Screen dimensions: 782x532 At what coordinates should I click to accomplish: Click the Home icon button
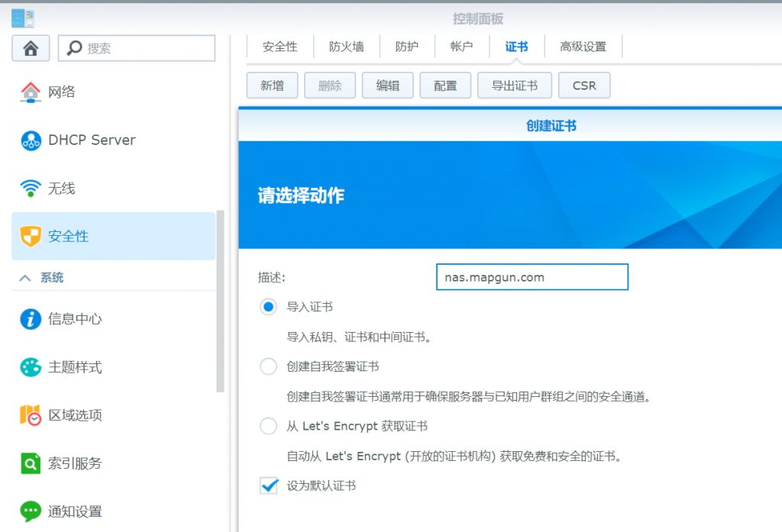click(31, 48)
